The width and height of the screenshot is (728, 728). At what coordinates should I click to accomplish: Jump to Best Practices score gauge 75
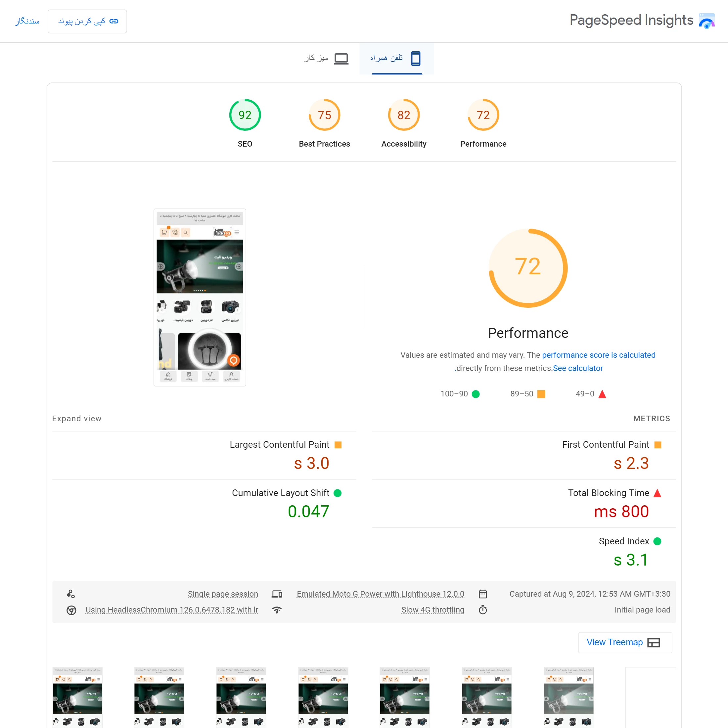(x=324, y=115)
